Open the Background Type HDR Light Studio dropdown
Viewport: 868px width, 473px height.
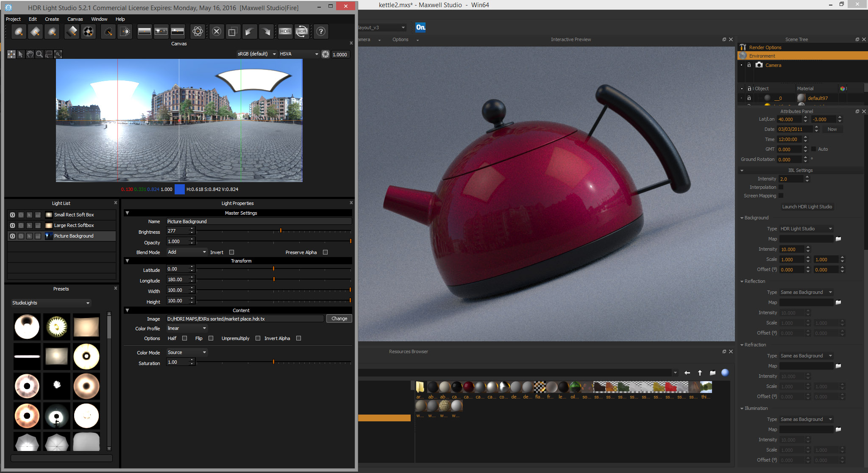point(806,229)
